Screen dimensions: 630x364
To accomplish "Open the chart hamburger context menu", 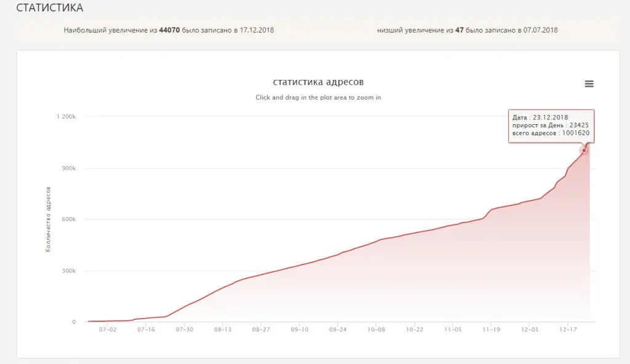I will [589, 84].
